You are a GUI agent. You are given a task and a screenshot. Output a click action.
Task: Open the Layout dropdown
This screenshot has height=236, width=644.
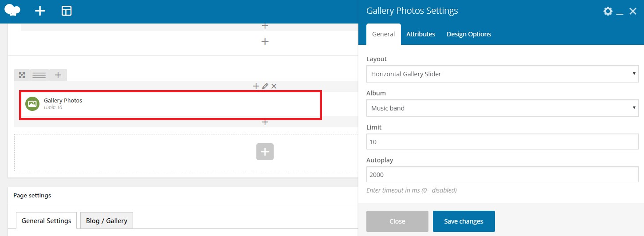click(503, 74)
